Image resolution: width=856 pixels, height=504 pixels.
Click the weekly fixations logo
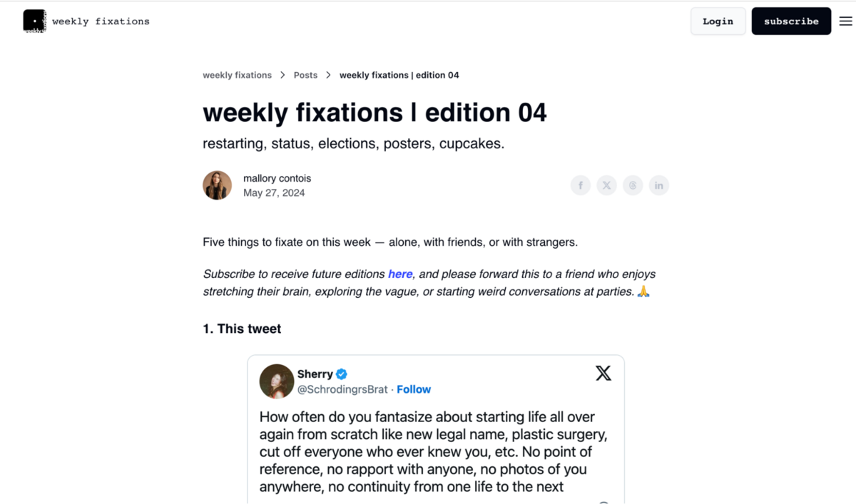(86, 21)
